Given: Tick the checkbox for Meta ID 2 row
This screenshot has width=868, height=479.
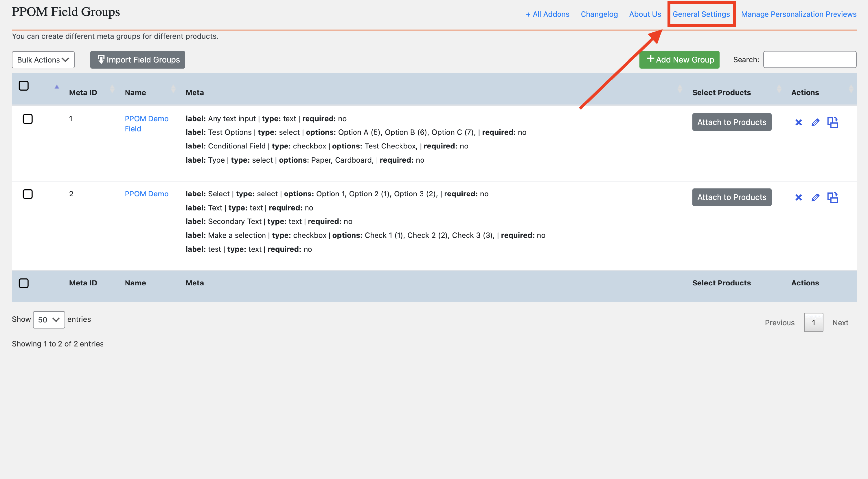Looking at the screenshot, I should click(27, 194).
